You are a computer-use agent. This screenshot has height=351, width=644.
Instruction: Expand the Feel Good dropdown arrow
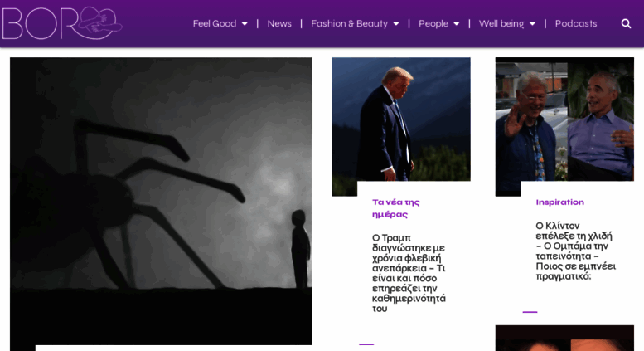coord(245,24)
